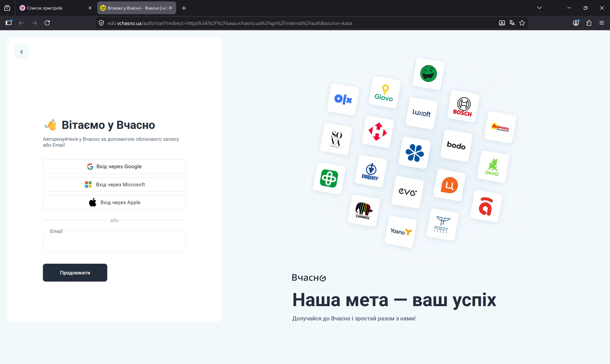
Task: Open the browser application menu
Action: point(602,23)
